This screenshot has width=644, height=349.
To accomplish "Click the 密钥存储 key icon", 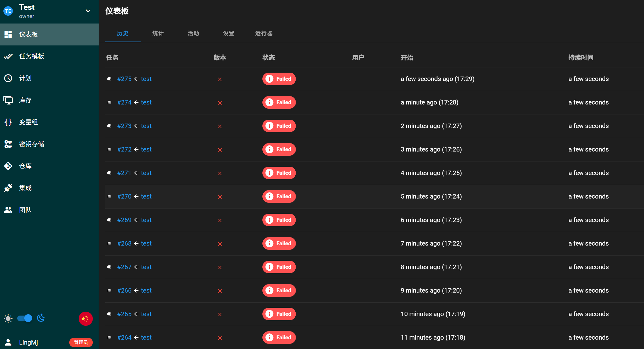I will (x=8, y=144).
